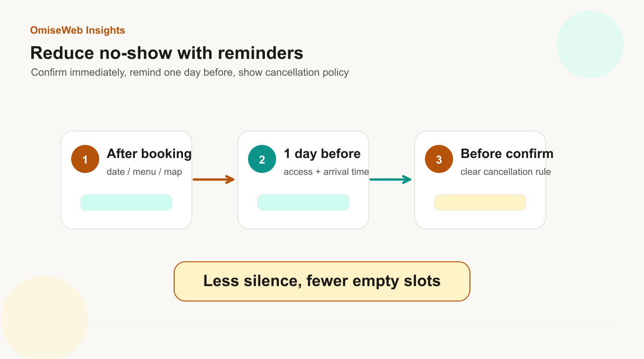Click the orange circle numbered 3
The height and width of the screenshot is (359, 644).
(x=439, y=159)
